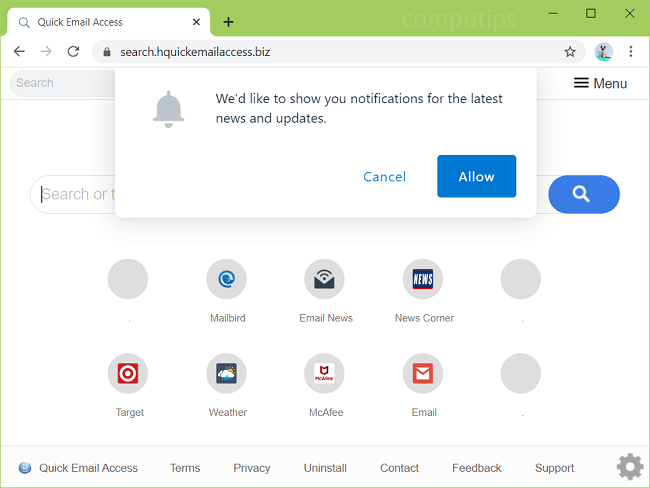650x488 pixels.
Task: Select the Quick Email Access tab
Action: tap(100, 22)
